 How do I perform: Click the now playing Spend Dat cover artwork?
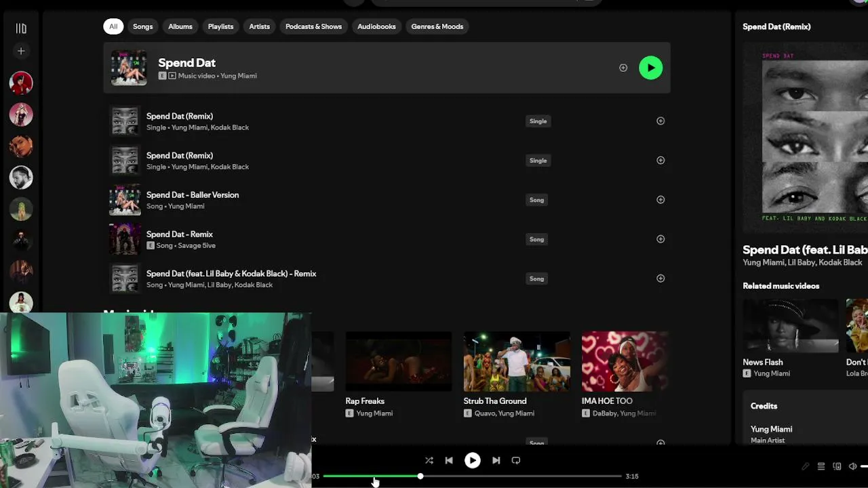coord(806,138)
